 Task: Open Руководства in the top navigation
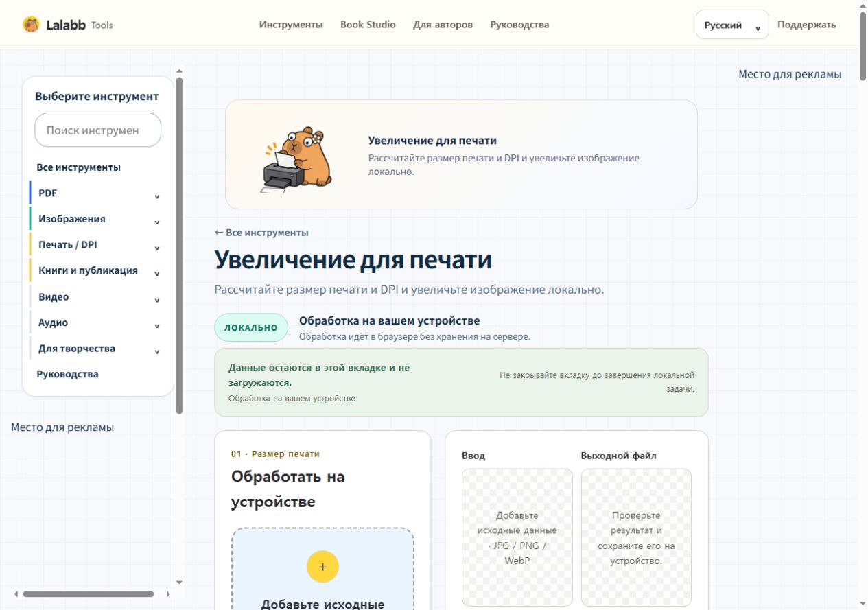(519, 25)
